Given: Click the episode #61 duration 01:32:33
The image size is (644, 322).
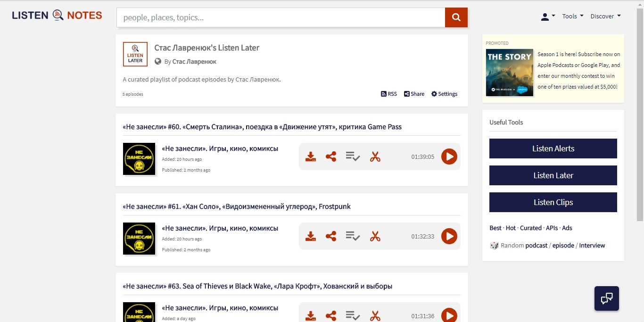Looking at the screenshot, I should [x=422, y=236].
